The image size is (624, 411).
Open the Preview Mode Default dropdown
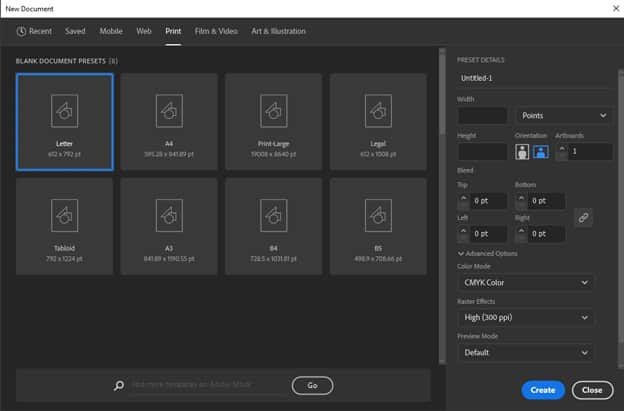pos(525,353)
